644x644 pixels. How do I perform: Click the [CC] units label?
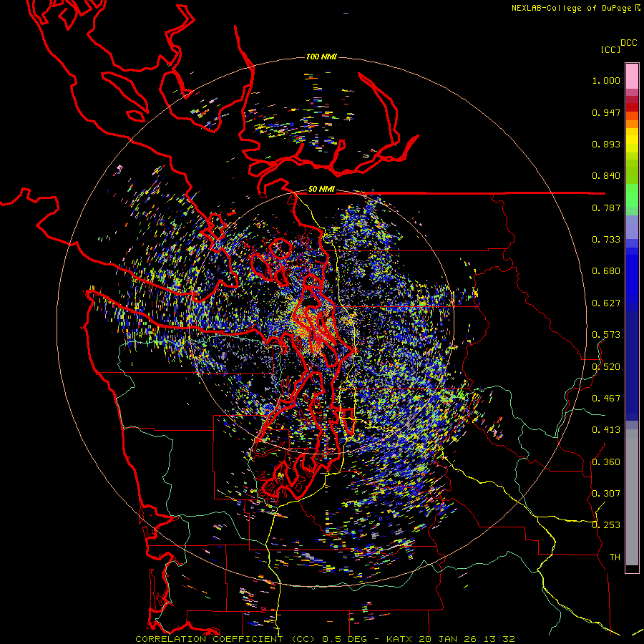[610, 49]
